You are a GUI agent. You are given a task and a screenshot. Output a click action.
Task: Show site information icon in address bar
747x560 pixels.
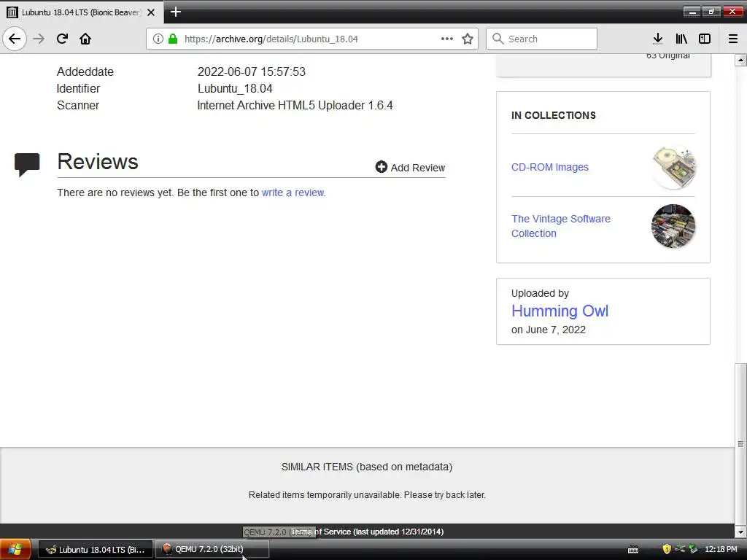pos(158,39)
